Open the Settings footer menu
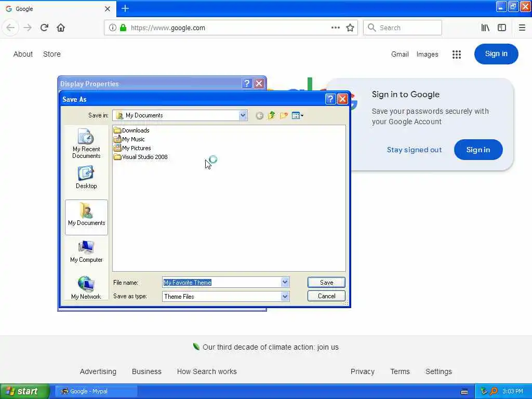Screen dimensions: 532x399 click(438, 371)
